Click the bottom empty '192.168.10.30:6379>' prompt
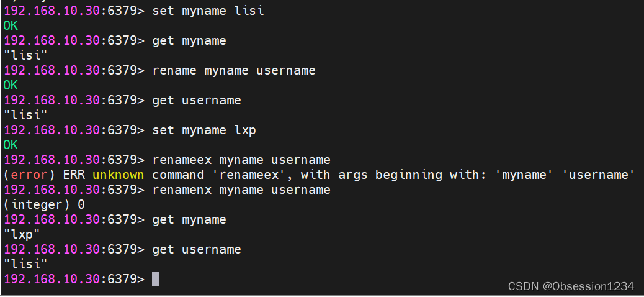 click(74, 280)
